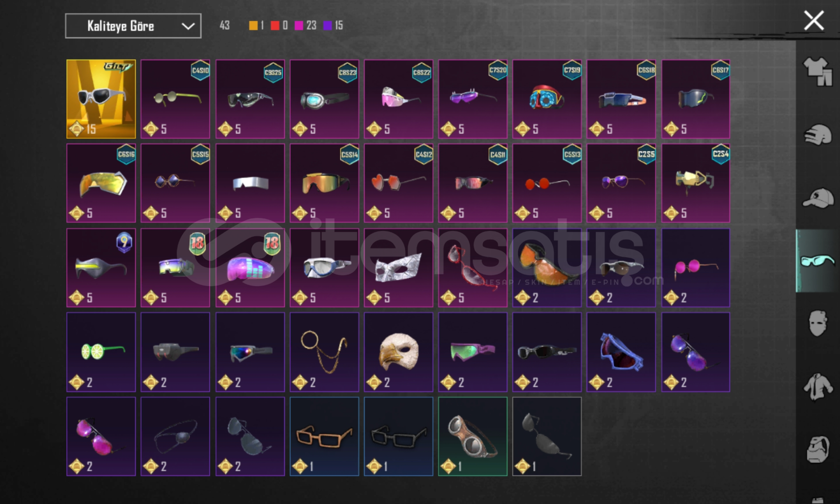Viewport: 840px width, 504px height.
Task: Choose the lime slice green glasses
Action: [101, 352]
